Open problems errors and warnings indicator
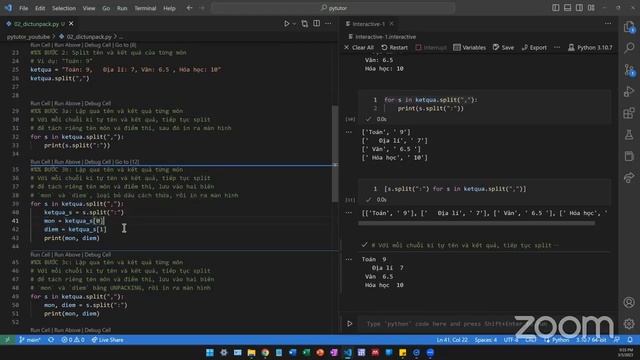 pos(73,340)
